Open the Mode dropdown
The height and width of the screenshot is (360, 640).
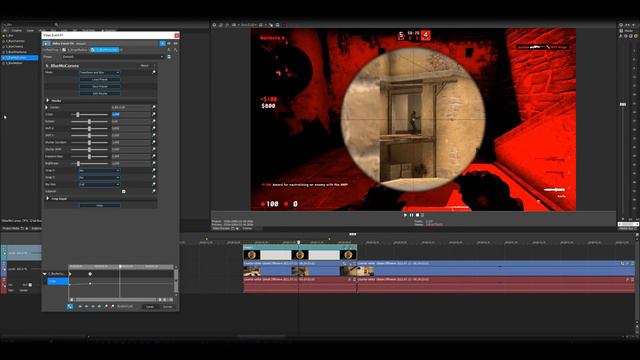point(100,72)
